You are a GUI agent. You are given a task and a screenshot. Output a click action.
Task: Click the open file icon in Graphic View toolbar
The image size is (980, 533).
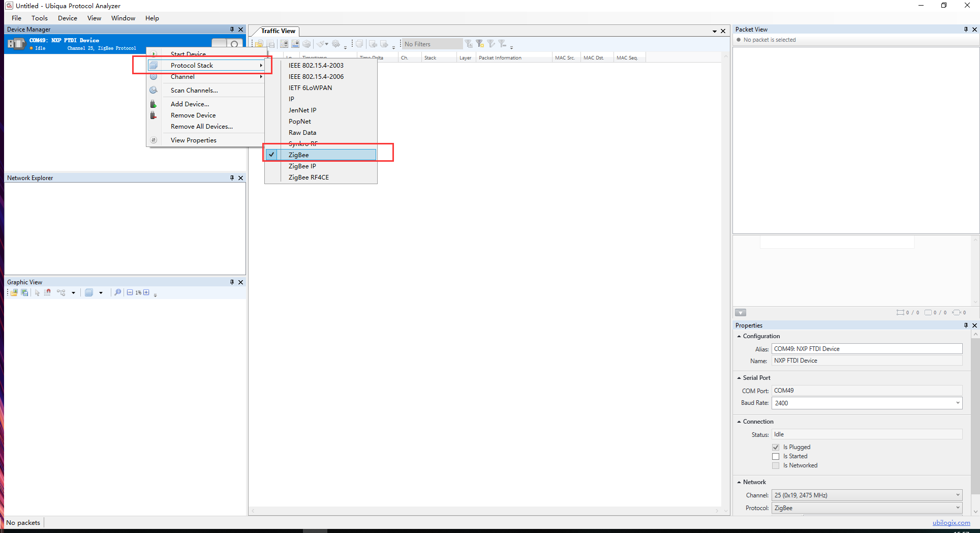[14, 292]
